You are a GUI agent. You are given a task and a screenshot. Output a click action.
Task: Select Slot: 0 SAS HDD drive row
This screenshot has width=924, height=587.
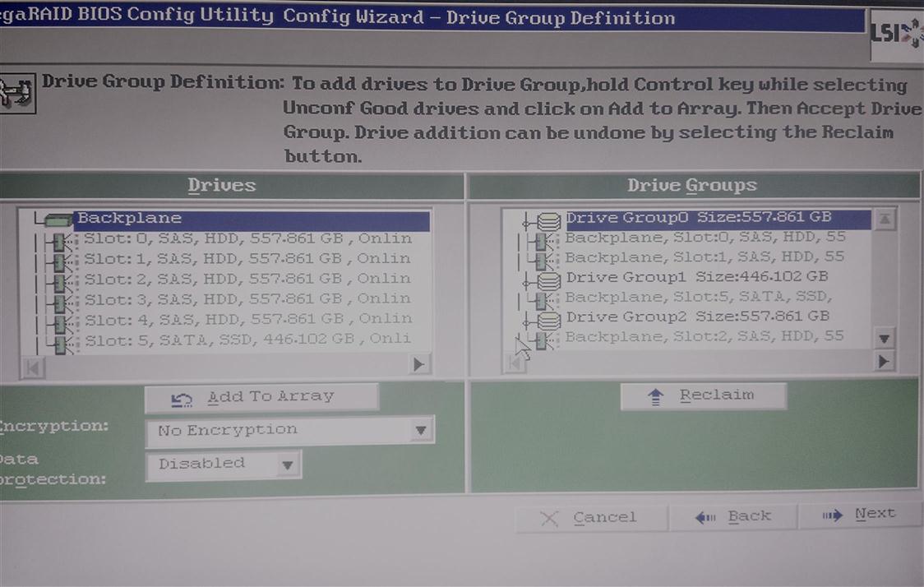247,238
